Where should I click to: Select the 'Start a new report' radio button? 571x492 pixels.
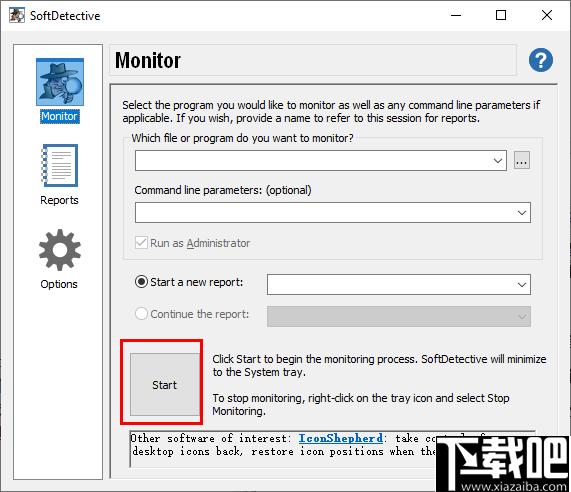click(x=141, y=282)
